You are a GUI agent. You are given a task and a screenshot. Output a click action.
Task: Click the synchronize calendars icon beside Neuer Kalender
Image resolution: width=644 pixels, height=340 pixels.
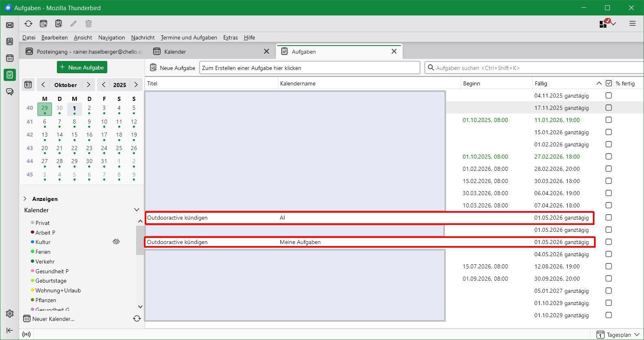point(137,319)
